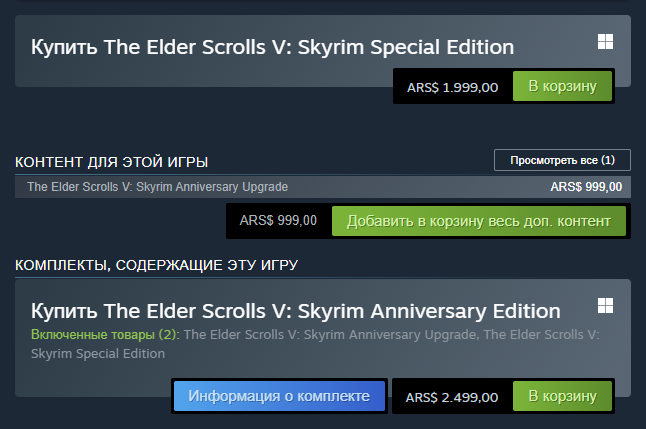Click 'Добавить в корзину весь доп. контент'
Viewport: 646px width, 429px height.
tap(479, 221)
